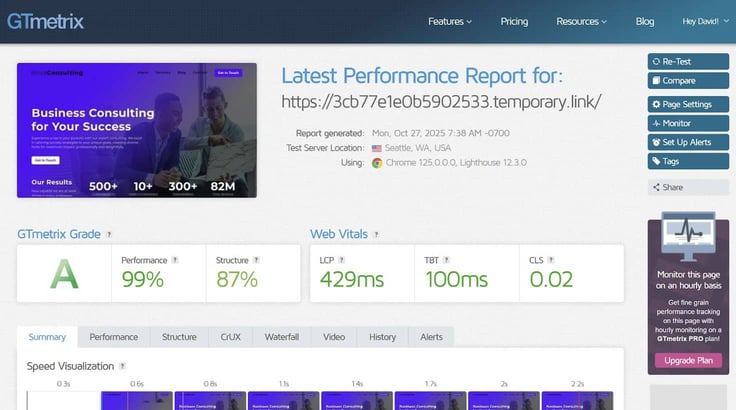Switch to the Performance tab
Screen dimensions: 736x410
point(114,337)
